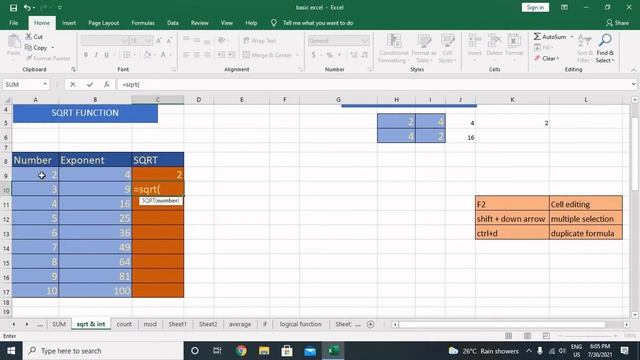
Task: Cancel the formula entry with X
Action: click(73, 84)
